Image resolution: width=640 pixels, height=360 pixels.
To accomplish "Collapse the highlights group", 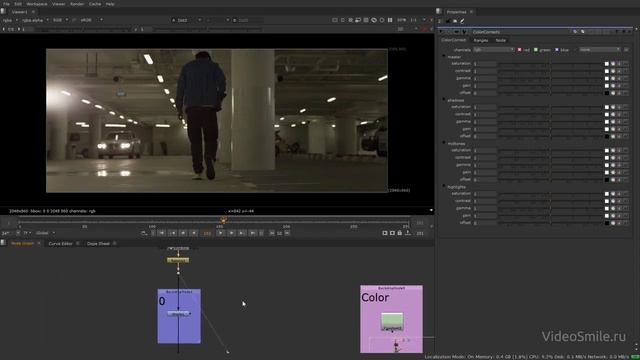I will [444, 187].
